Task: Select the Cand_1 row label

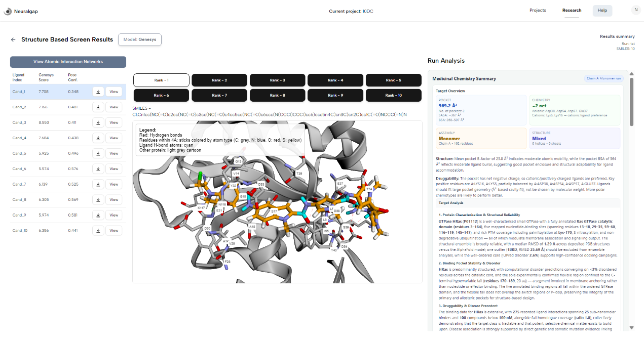Action: (x=19, y=92)
